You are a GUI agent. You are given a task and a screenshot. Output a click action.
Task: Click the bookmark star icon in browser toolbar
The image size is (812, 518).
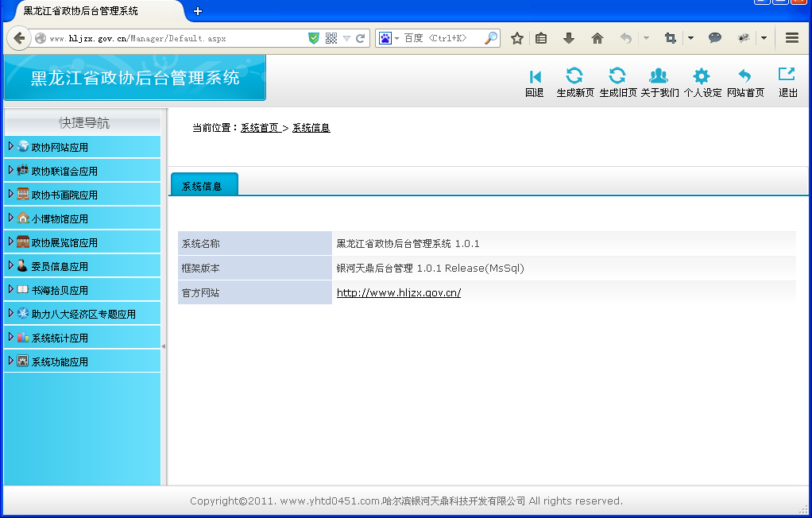click(516, 38)
